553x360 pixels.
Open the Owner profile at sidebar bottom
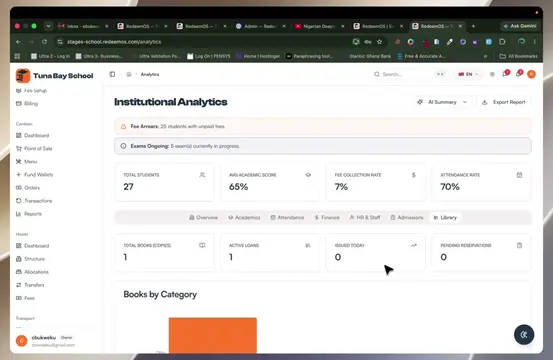tap(56, 341)
